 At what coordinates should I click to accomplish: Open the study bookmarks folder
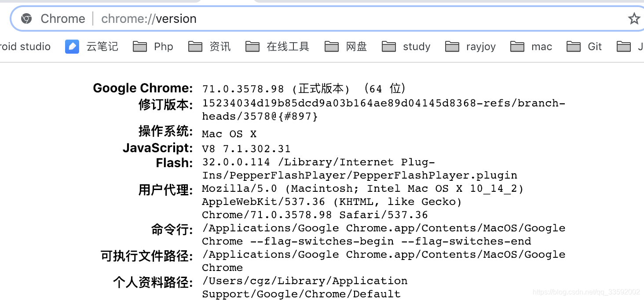tap(406, 47)
